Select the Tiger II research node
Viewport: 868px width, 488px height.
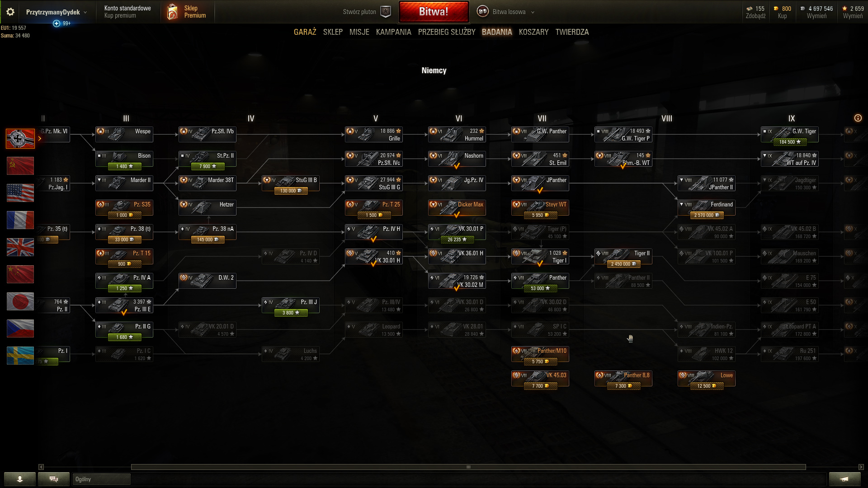[623, 258]
